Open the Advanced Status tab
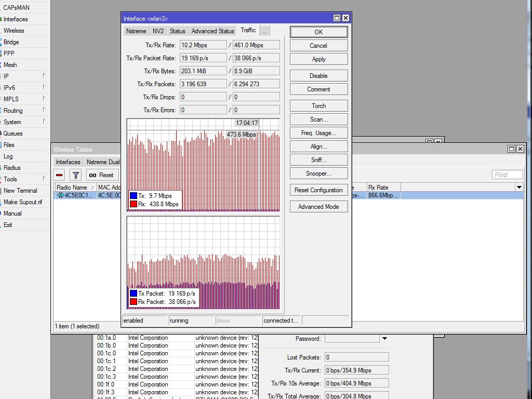 (x=212, y=31)
